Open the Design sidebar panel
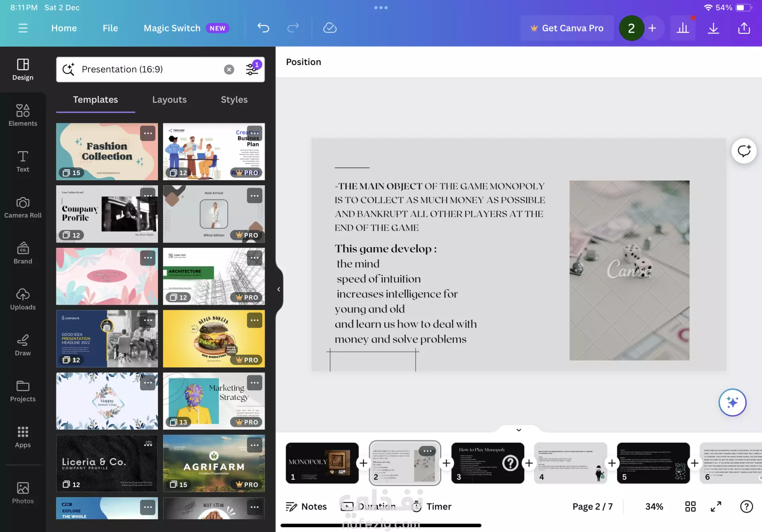This screenshot has height=532, width=762. [23, 69]
